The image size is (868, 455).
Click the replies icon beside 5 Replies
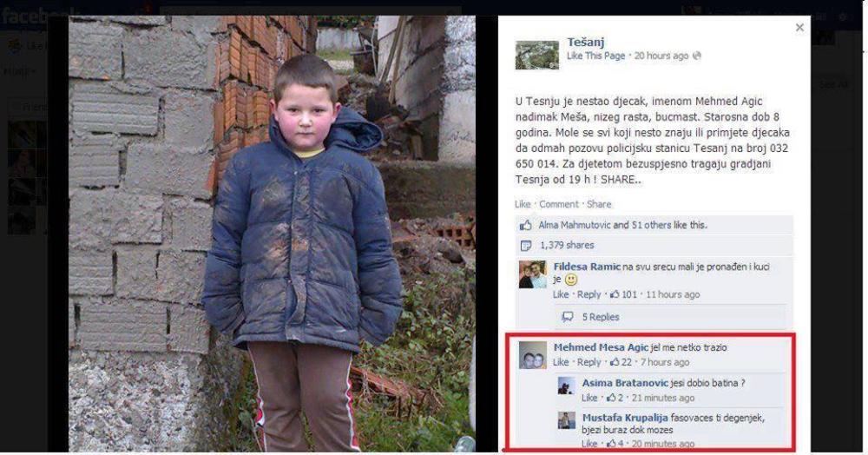(567, 317)
